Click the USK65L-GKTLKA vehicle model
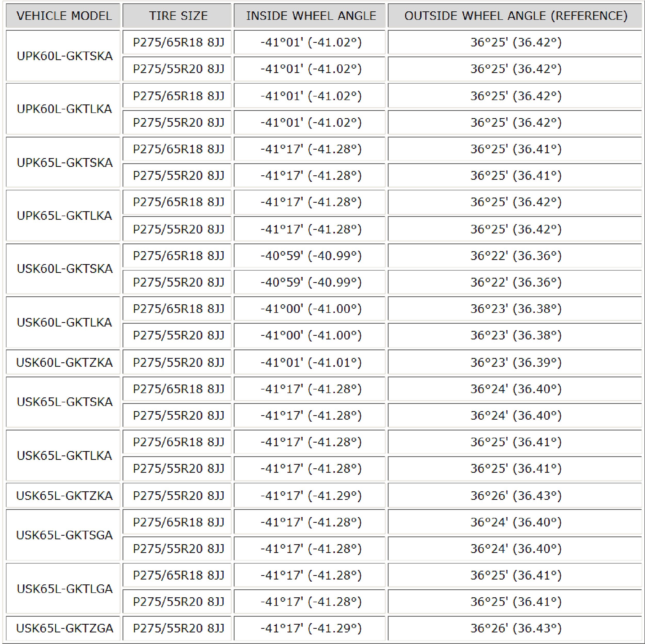This screenshot has height=644, width=645. (x=64, y=455)
